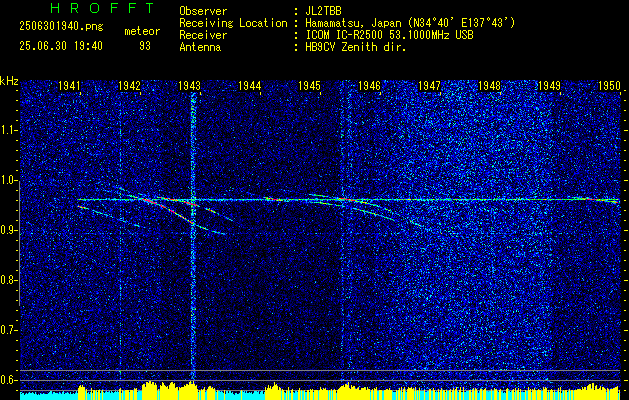Click the 1941 time marker
This screenshot has height=400, width=629.
click(69, 85)
